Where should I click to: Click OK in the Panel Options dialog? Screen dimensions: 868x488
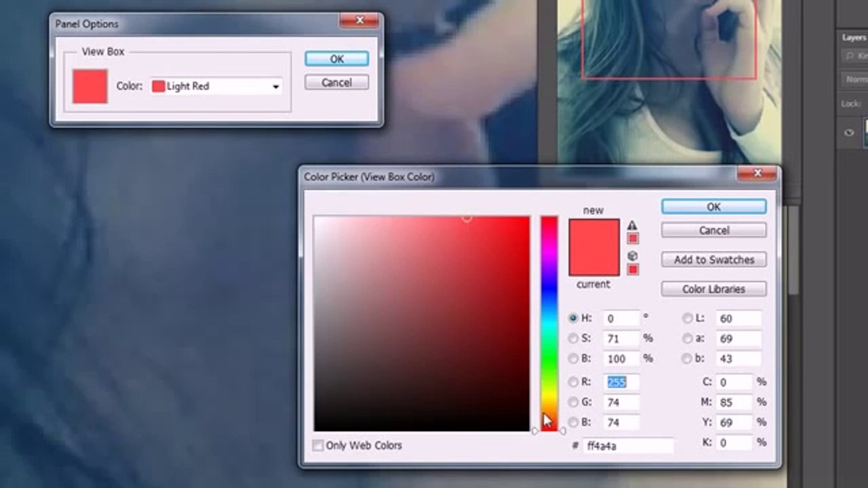(x=337, y=59)
